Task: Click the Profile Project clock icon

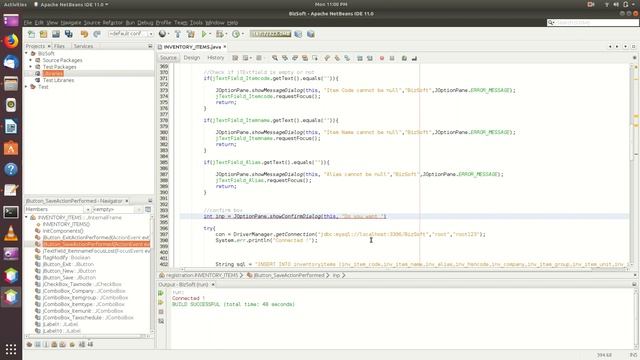Action: click(x=236, y=34)
